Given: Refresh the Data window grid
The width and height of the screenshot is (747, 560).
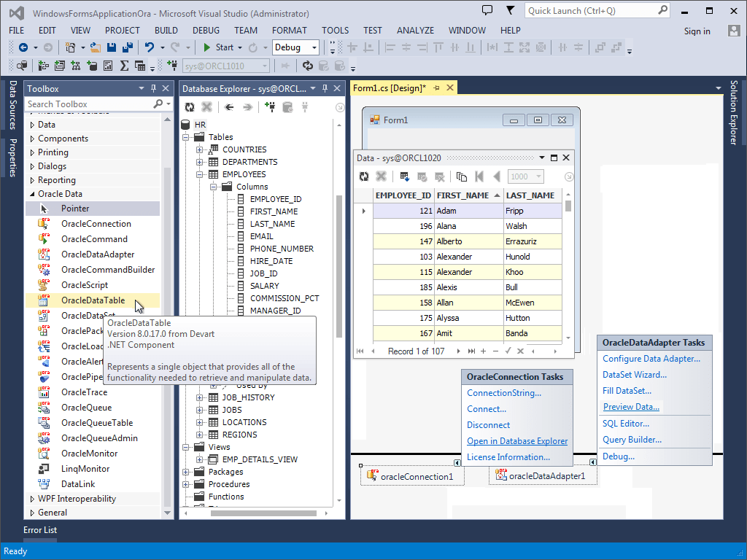Looking at the screenshot, I should pyautogui.click(x=364, y=176).
